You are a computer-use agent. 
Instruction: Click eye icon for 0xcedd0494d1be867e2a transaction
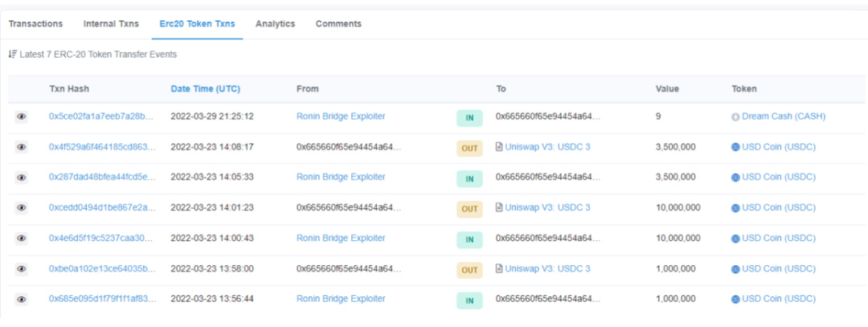(x=22, y=208)
